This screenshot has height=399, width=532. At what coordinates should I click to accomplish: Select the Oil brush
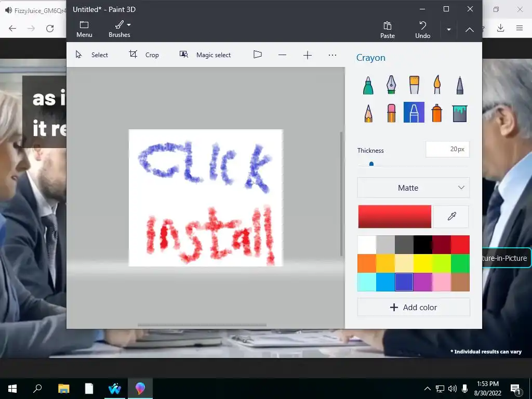[414, 85]
